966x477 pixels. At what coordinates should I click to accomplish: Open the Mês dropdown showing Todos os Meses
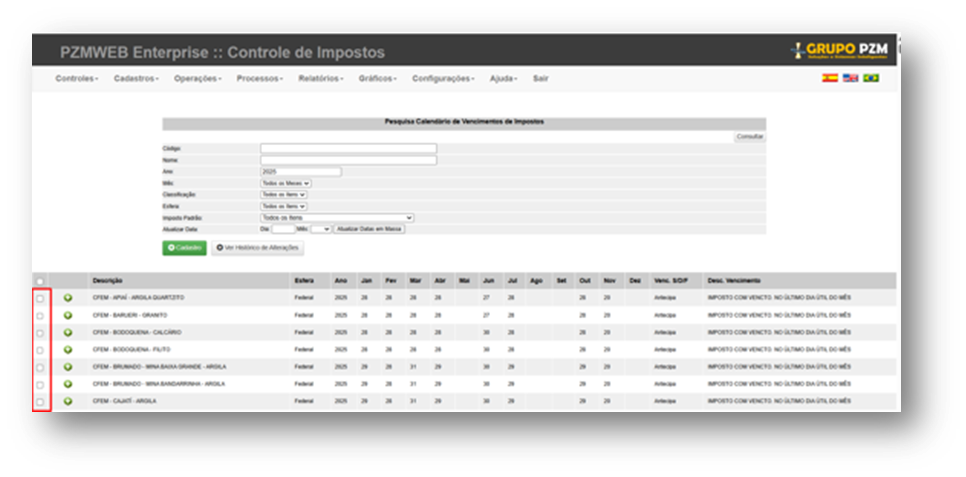[x=286, y=183]
